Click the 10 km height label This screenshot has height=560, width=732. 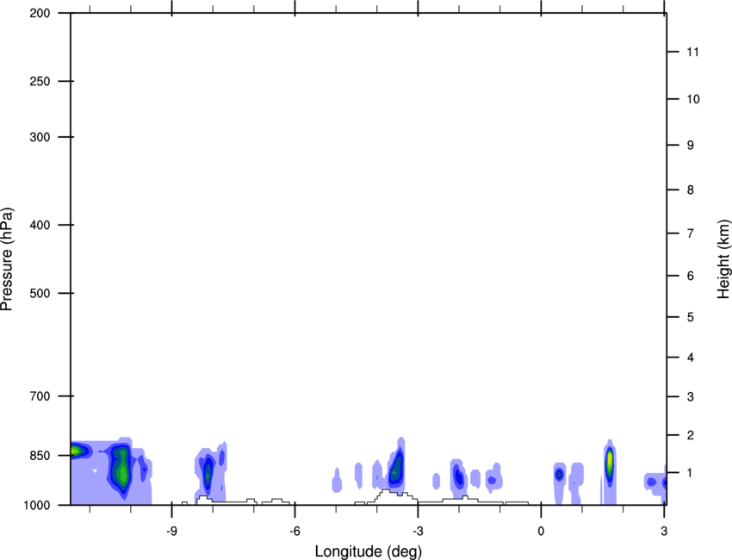[692, 99]
